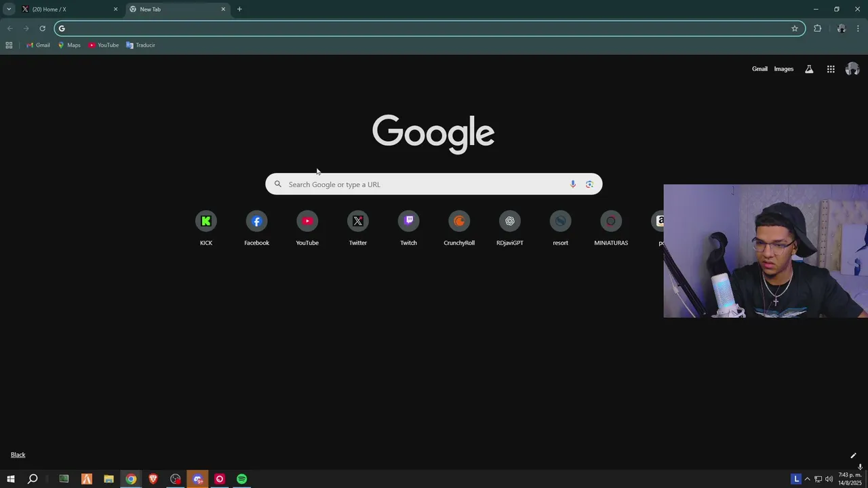Viewport: 868px width, 488px height.
Task: Reload the page
Action: (42, 28)
